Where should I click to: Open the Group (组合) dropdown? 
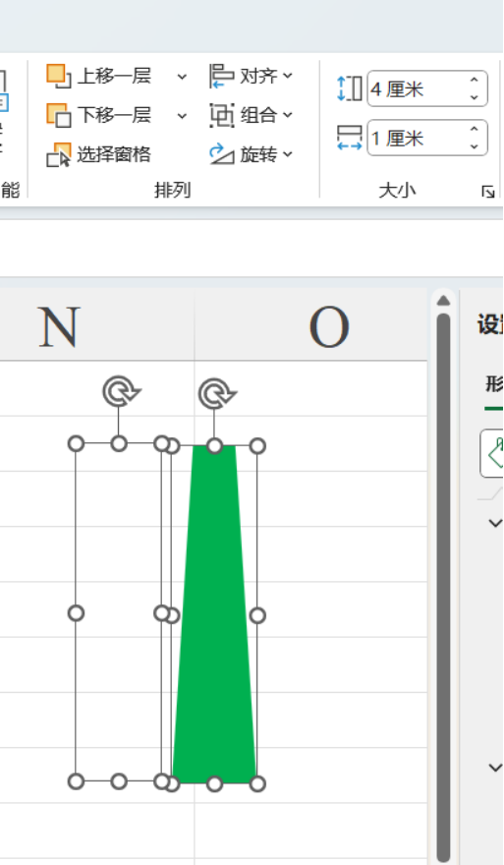point(251,115)
